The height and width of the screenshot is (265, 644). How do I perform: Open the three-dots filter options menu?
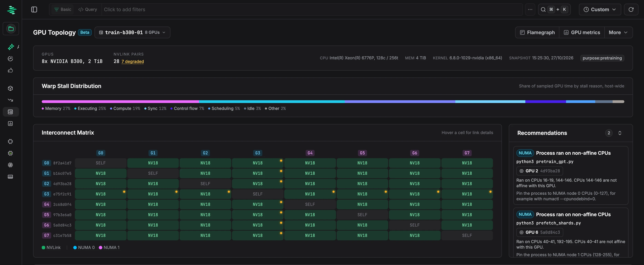pos(530,9)
